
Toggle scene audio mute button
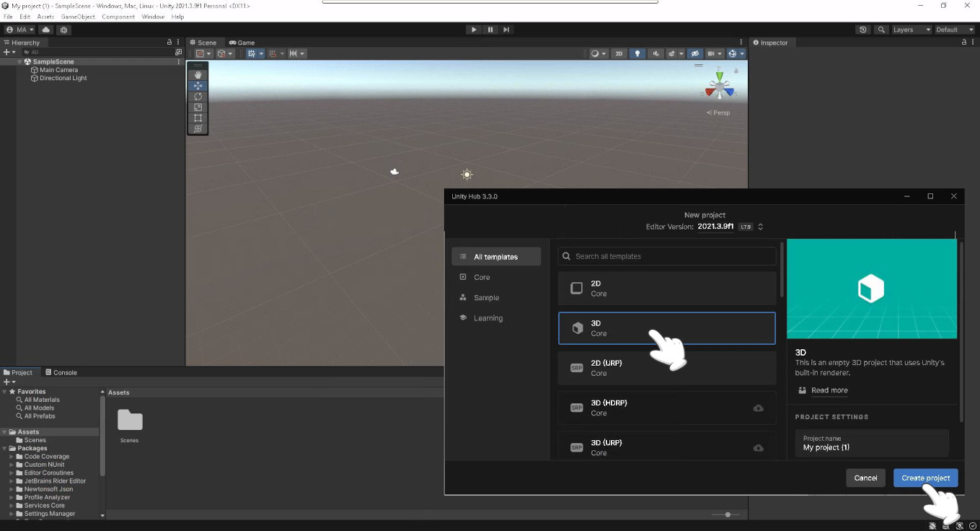656,53
